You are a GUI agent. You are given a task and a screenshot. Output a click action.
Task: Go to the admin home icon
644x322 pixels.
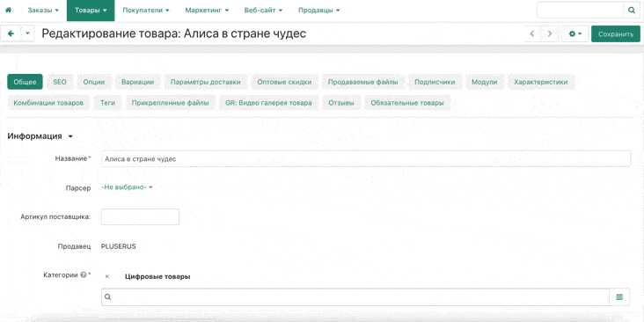pyautogui.click(x=8, y=11)
